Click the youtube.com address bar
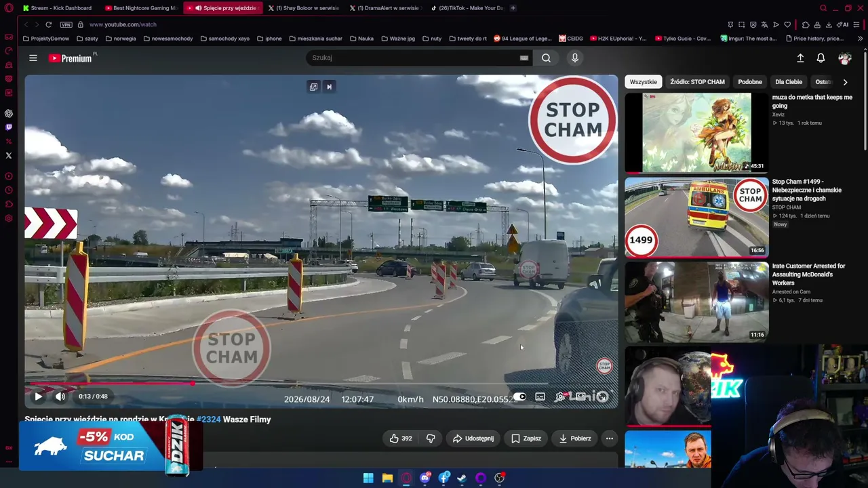Image resolution: width=868 pixels, height=488 pixels. pos(123,24)
